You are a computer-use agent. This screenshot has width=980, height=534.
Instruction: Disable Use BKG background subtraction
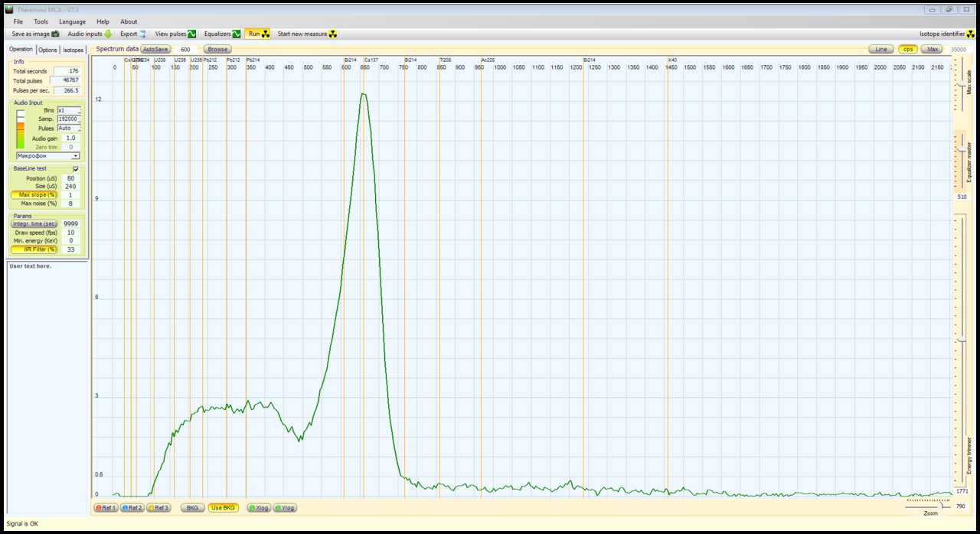click(224, 508)
